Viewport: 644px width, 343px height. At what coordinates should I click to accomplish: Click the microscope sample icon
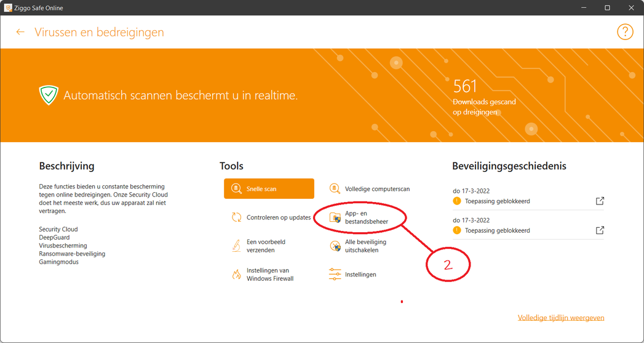[x=236, y=246]
